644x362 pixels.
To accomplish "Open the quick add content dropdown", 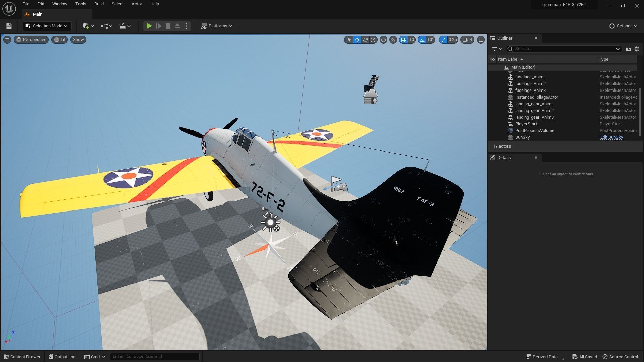I will [88, 26].
